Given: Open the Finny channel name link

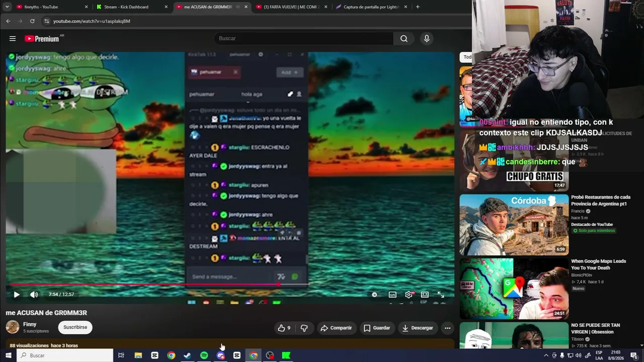Looking at the screenshot, I should (30, 324).
